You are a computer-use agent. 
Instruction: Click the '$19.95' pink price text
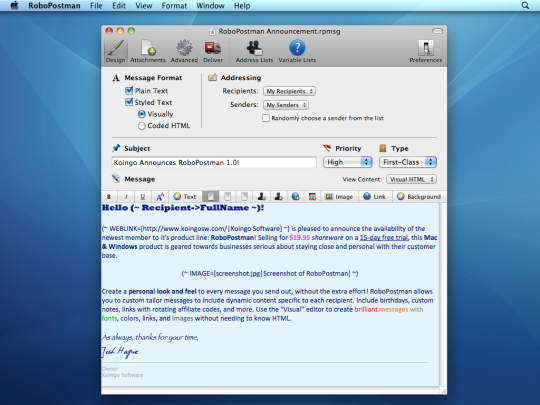tap(300, 237)
